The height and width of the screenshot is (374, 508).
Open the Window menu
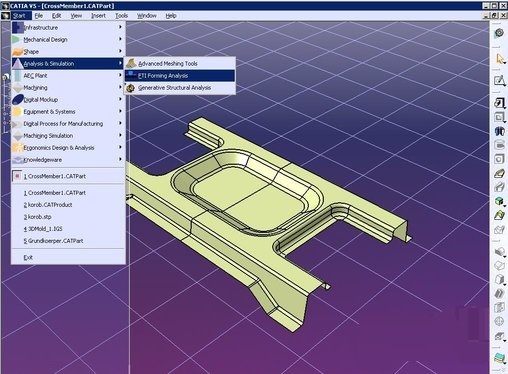coord(147,16)
